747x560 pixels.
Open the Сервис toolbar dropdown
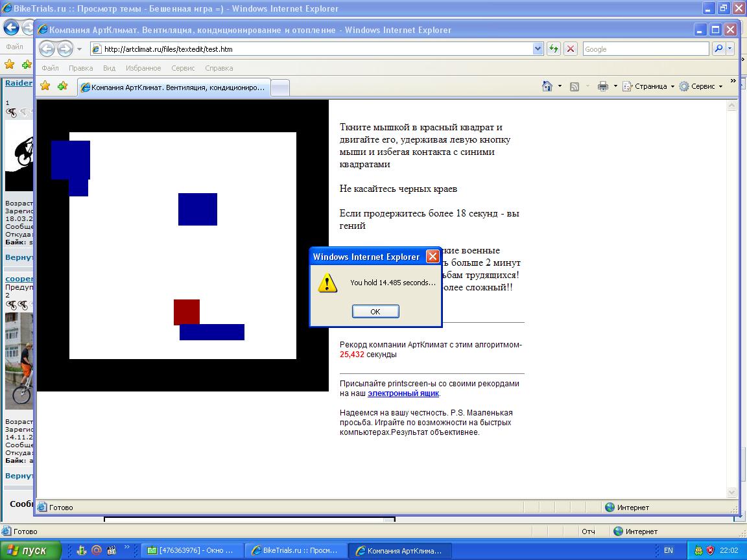coord(702,86)
